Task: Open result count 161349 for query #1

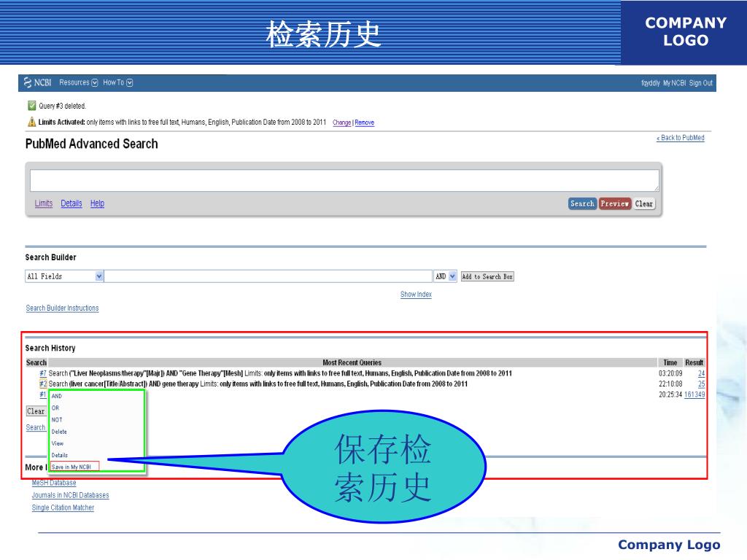Action: click(694, 394)
